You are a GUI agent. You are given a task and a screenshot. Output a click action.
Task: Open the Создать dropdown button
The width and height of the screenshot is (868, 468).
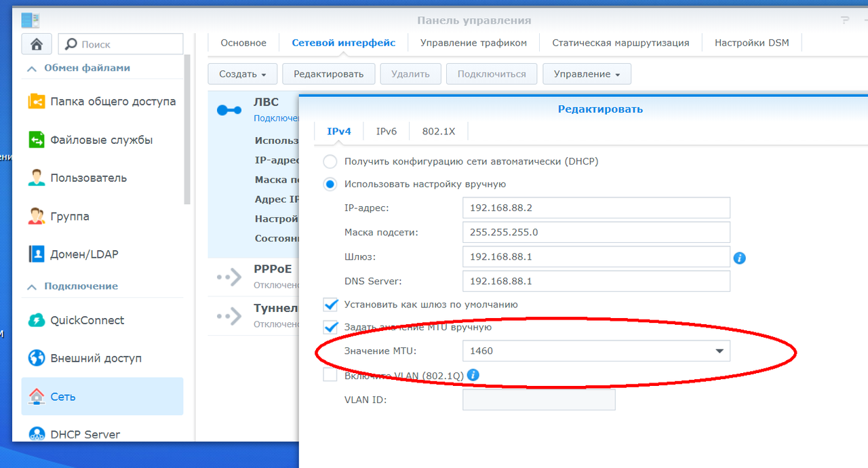click(243, 74)
